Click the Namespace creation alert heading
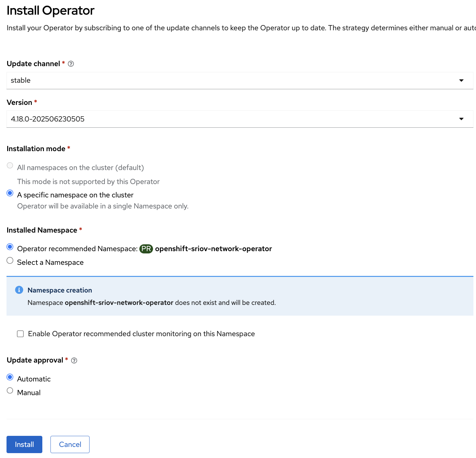 pos(60,290)
